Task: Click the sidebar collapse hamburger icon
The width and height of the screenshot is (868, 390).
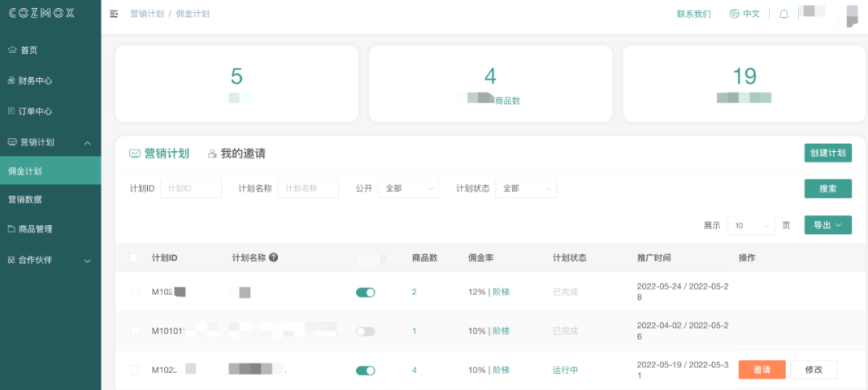Action: tap(113, 14)
